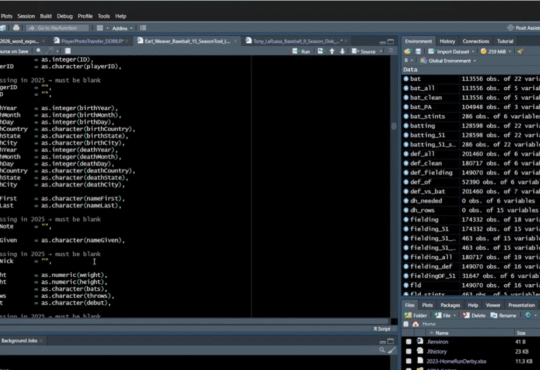Click the Source button
The image size is (540, 370).
(364, 51)
